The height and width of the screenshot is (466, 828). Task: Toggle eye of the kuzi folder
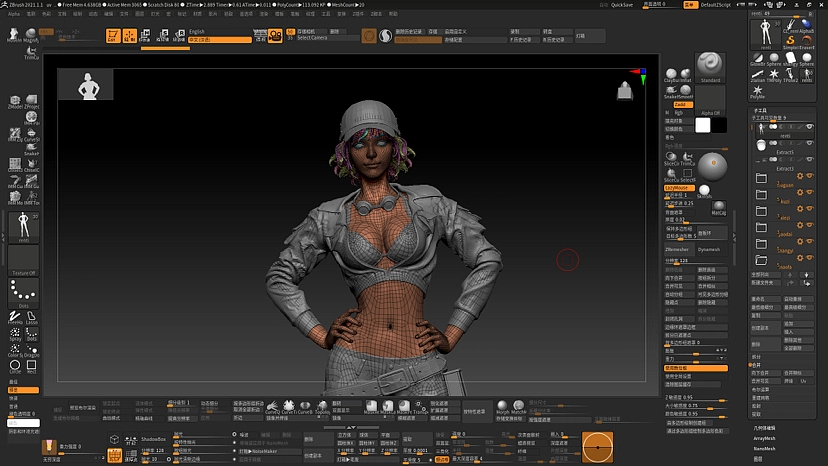coord(810,192)
